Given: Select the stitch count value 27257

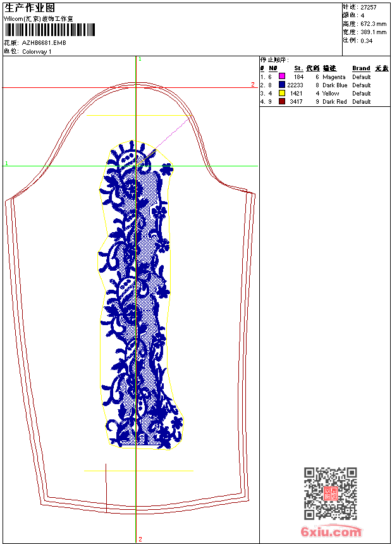Looking at the screenshot, I should 369,6.
